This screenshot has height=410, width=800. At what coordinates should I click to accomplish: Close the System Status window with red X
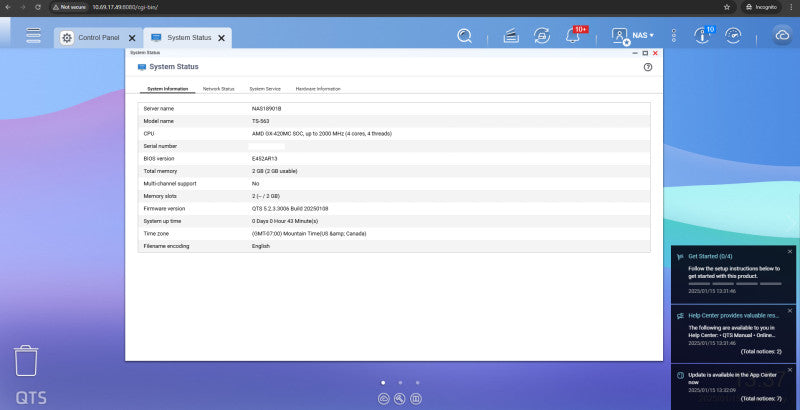click(655, 53)
